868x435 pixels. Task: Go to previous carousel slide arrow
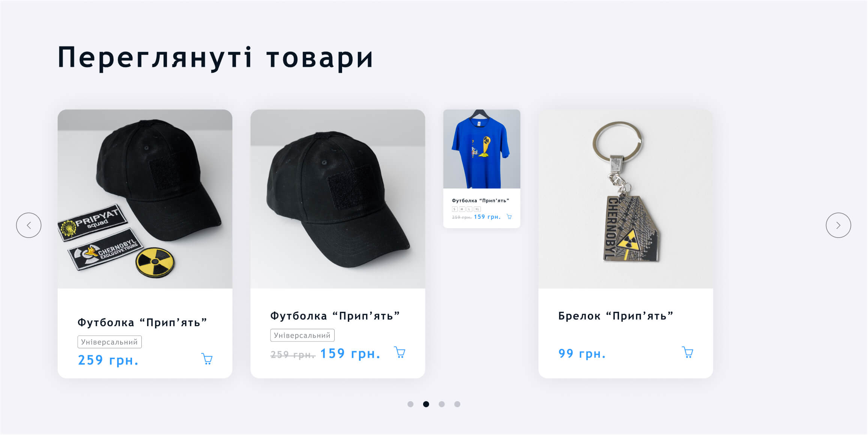(29, 225)
